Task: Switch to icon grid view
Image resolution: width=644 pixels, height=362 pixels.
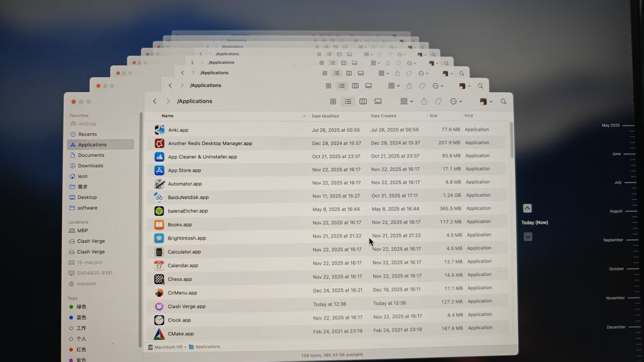Action: point(333,102)
